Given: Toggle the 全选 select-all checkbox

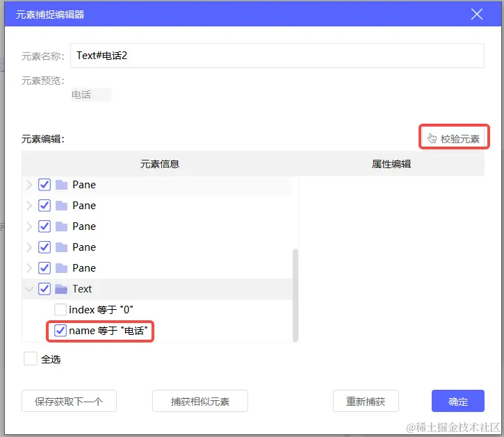Looking at the screenshot, I should [x=31, y=358].
